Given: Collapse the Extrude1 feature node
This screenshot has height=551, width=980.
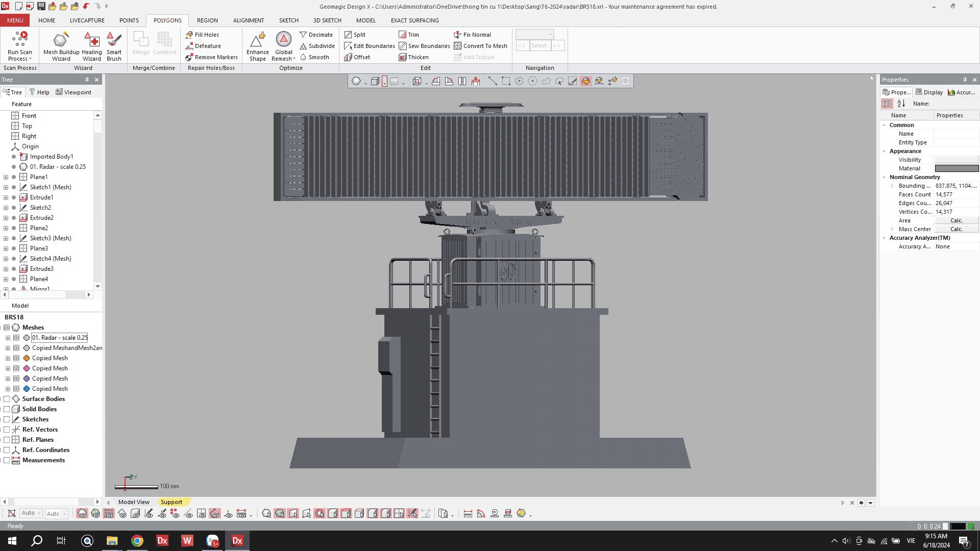Looking at the screenshot, I should click(6, 197).
